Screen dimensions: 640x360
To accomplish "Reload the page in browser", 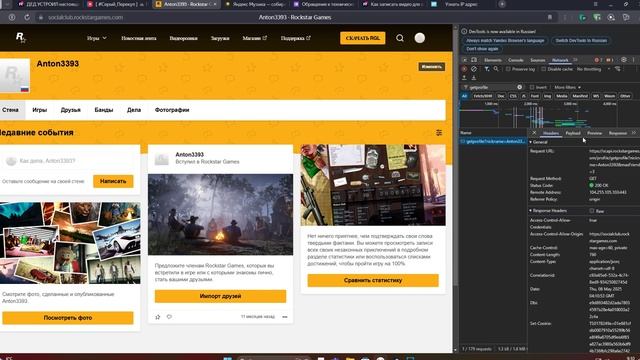I will tap(27, 18).
